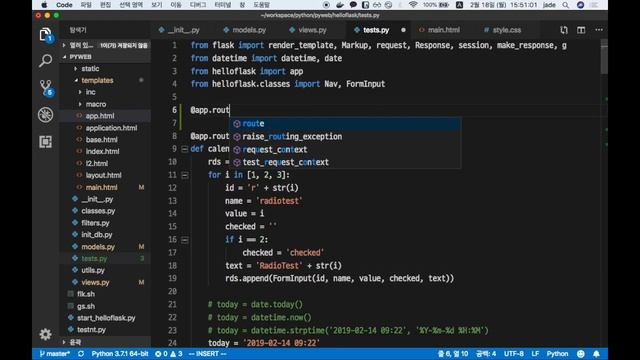Open init_db.py in the file tree

click(96, 235)
